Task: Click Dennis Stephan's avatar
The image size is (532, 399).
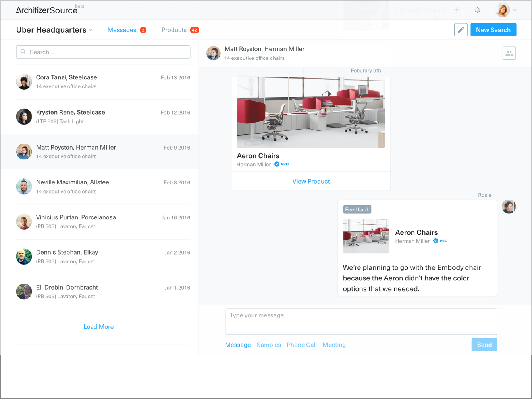Action: [x=24, y=257]
